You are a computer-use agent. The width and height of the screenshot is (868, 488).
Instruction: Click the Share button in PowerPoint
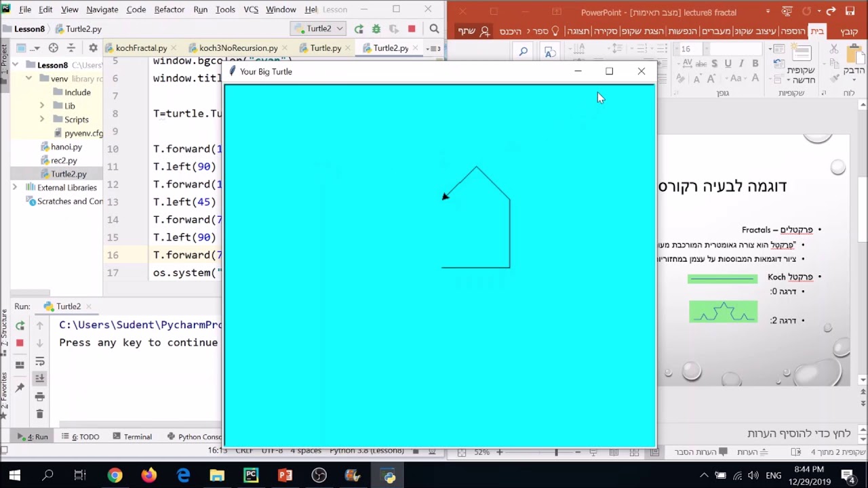point(474,31)
